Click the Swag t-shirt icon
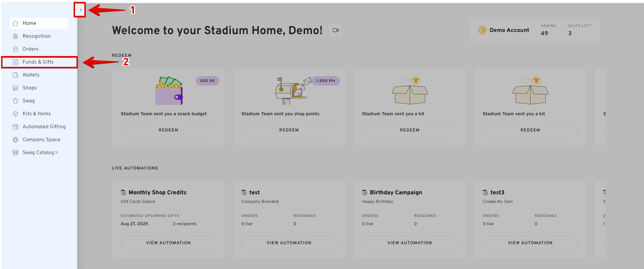This screenshot has height=269, width=644. pyautogui.click(x=15, y=101)
